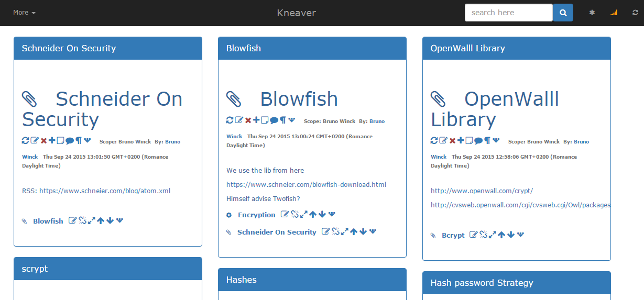Open the openwall.com/crypt link
644x300 pixels.
point(482,191)
